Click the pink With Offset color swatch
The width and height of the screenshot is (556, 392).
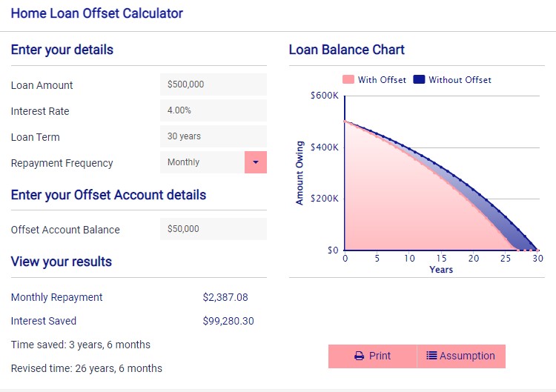click(x=348, y=80)
